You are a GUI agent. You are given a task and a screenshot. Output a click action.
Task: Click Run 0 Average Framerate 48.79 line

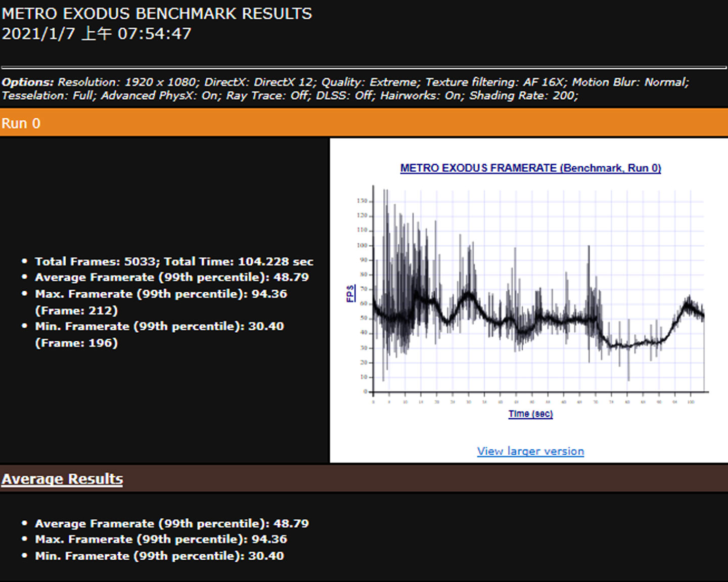(171, 277)
